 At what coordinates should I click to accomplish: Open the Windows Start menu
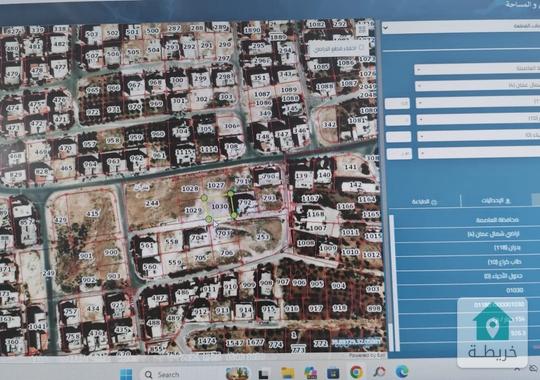tap(126, 373)
